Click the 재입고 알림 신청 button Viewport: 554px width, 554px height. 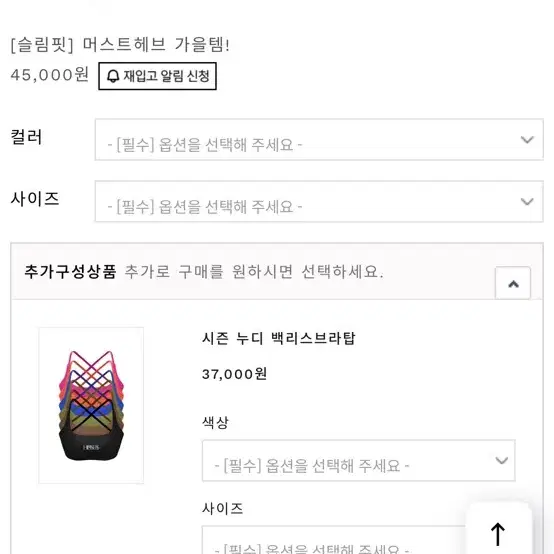[158, 76]
